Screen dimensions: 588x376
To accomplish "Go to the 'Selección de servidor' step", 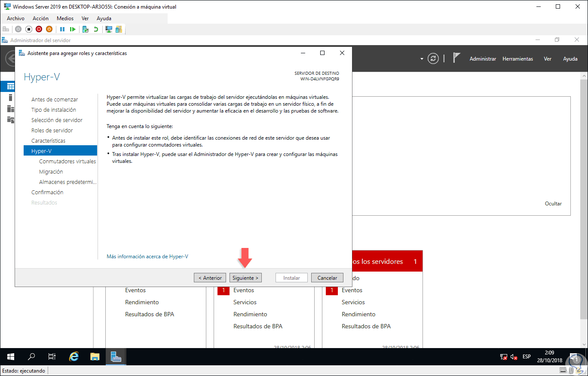I will pyautogui.click(x=57, y=120).
